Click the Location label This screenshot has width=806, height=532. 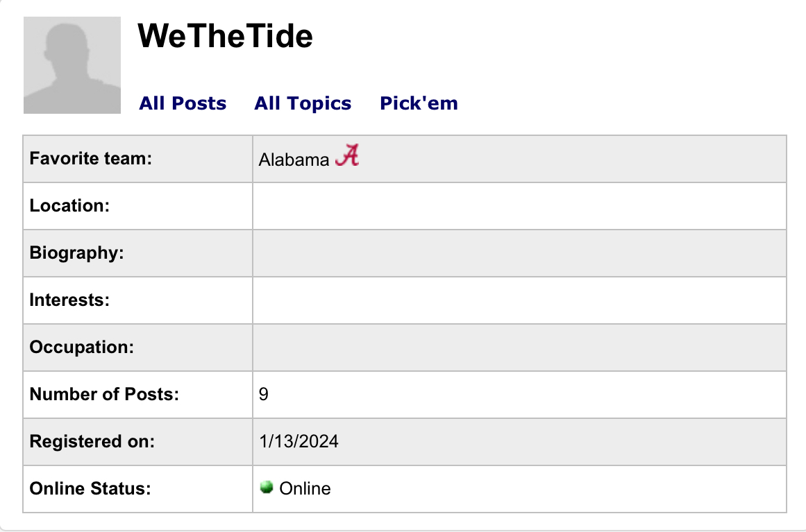(x=69, y=205)
